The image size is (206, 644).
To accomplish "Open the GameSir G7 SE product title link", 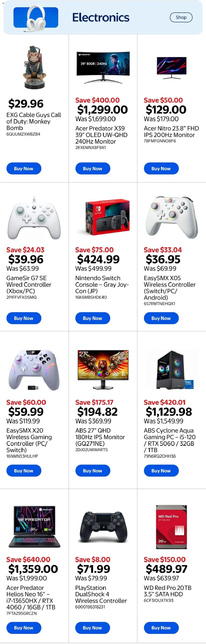I will 28,284.
